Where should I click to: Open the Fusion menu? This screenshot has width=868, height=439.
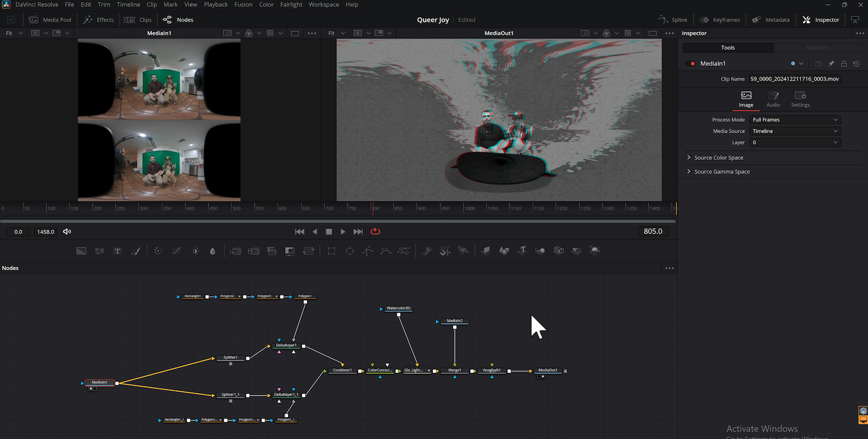(243, 4)
